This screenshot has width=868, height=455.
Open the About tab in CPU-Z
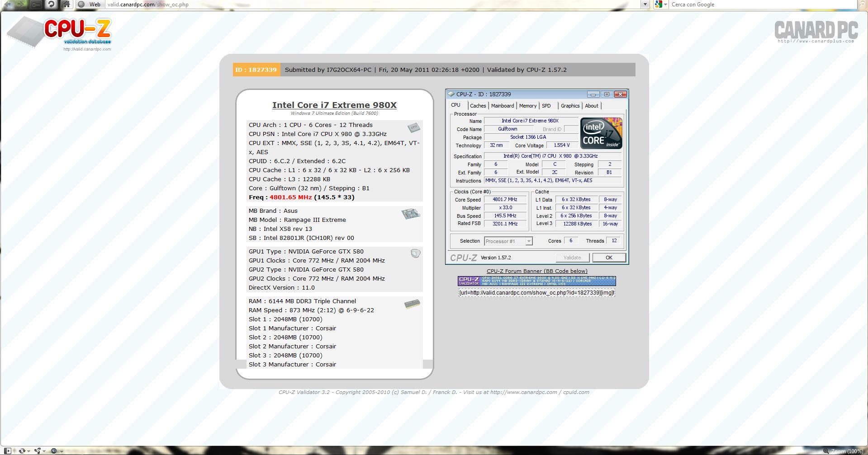point(592,106)
